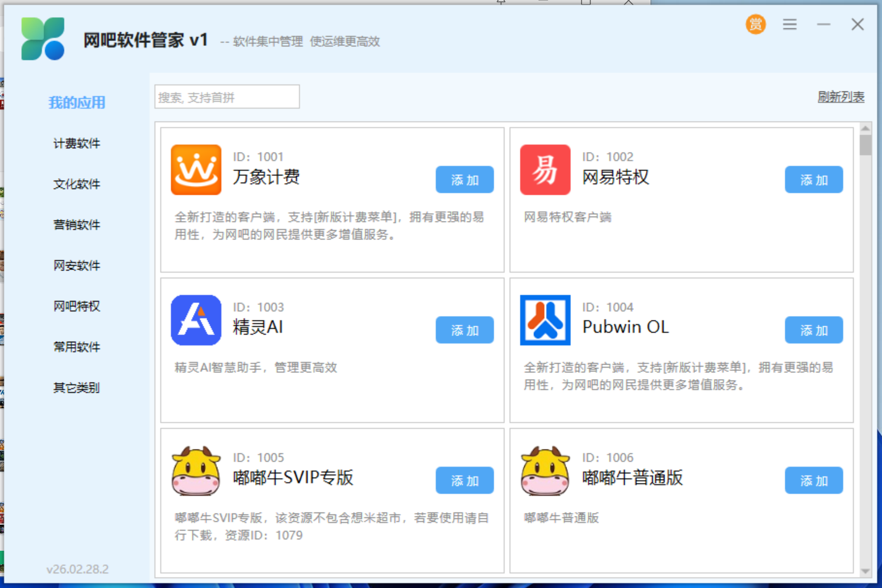Close the 网吧软件管家 window
This screenshot has height=588, width=882.
pyautogui.click(x=858, y=24)
